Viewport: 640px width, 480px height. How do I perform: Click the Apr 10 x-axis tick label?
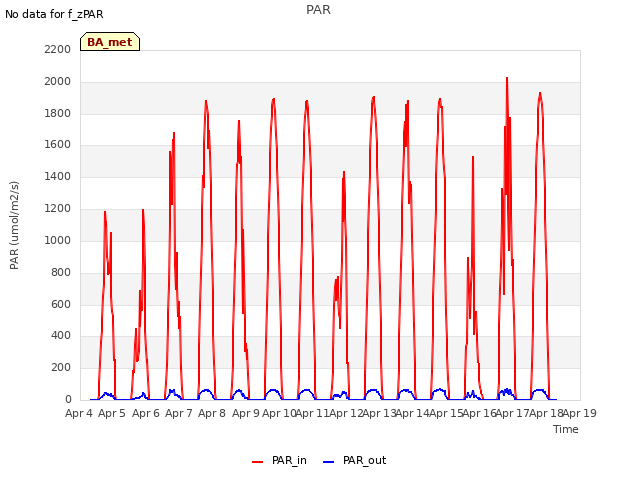coord(279,413)
